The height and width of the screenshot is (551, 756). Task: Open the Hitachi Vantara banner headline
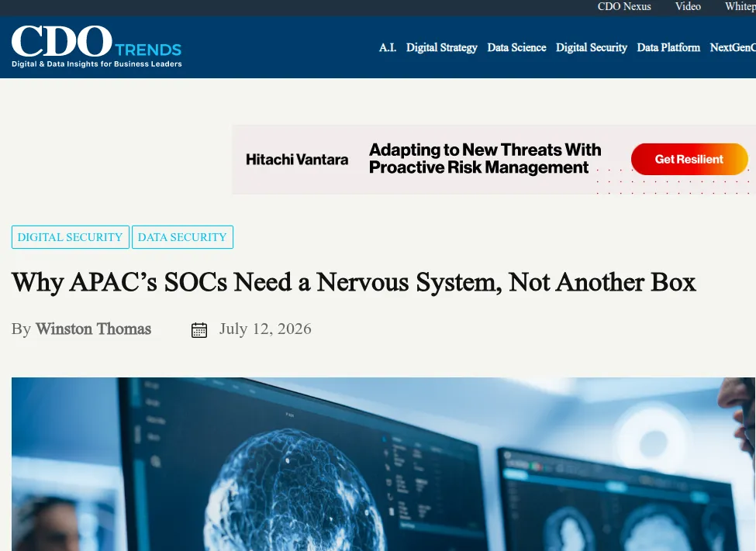(485, 159)
